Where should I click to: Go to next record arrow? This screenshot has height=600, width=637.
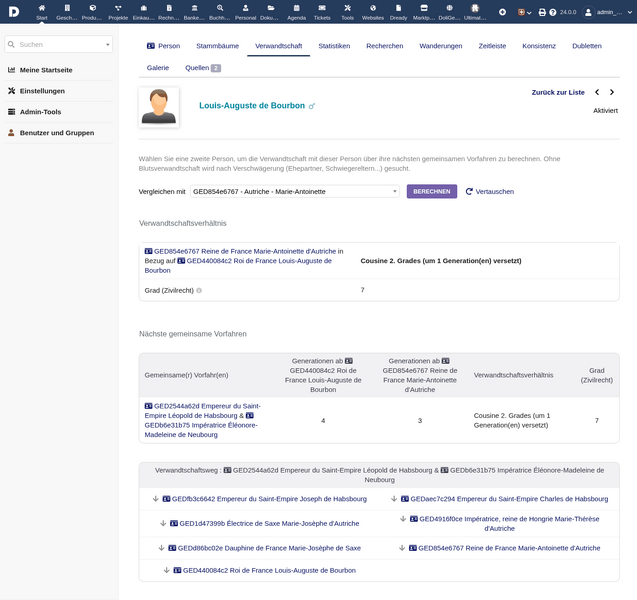pos(612,92)
